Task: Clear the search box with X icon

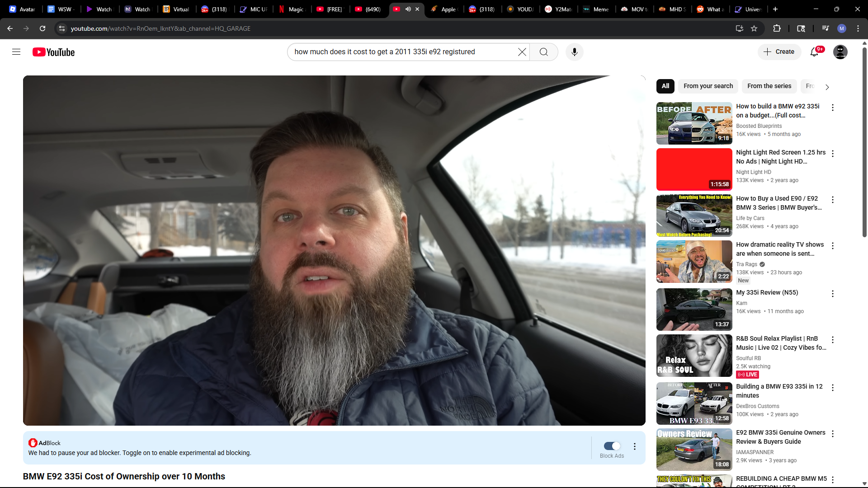Action: 522,52
